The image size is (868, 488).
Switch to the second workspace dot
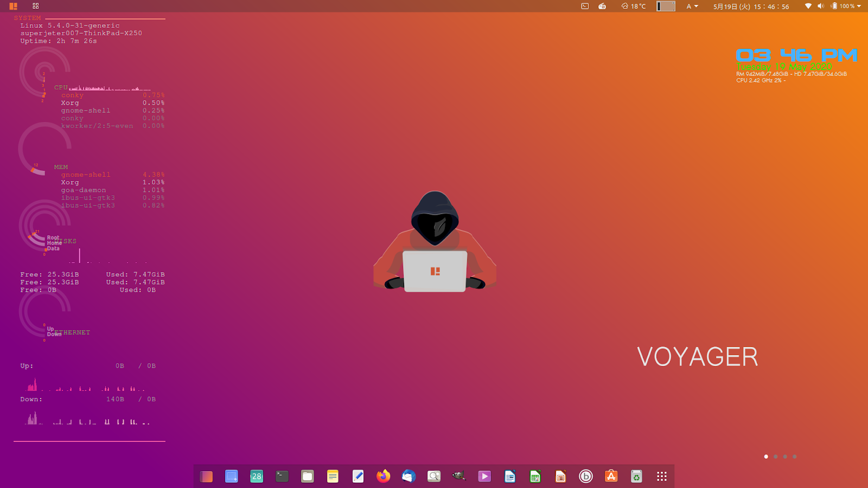tap(776, 457)
